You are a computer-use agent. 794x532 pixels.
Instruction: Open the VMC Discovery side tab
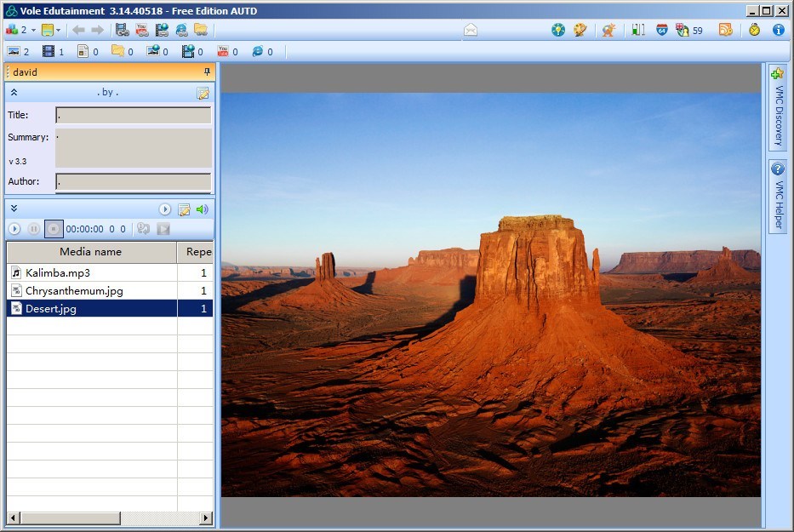(x=777, y=106)
